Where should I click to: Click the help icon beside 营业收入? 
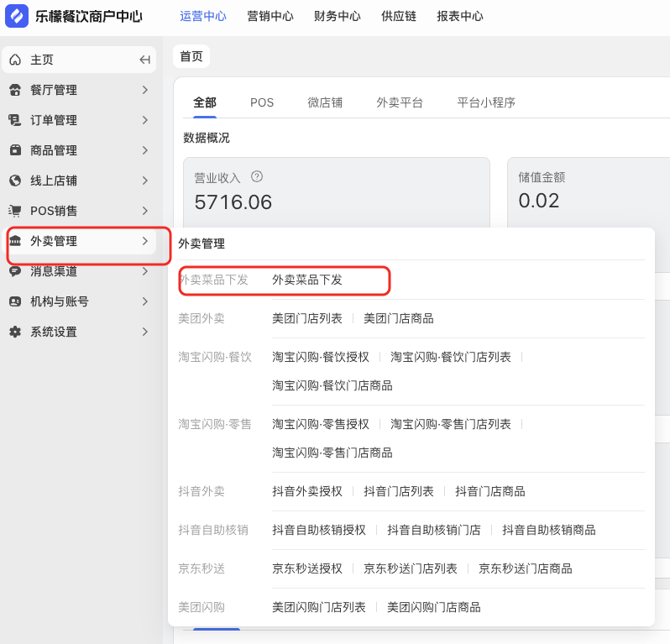(257, 176)
